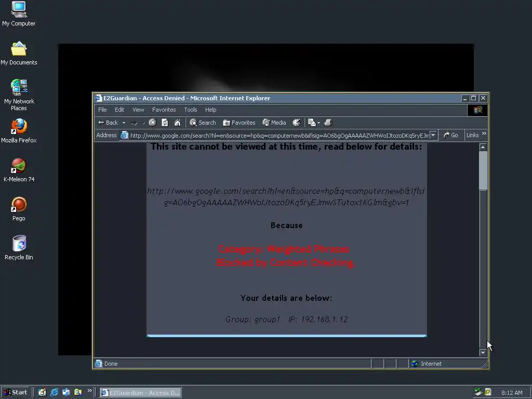532x399 pixels.
Task: Minimize the Internet Explorer window
Action: coord(465,98)
